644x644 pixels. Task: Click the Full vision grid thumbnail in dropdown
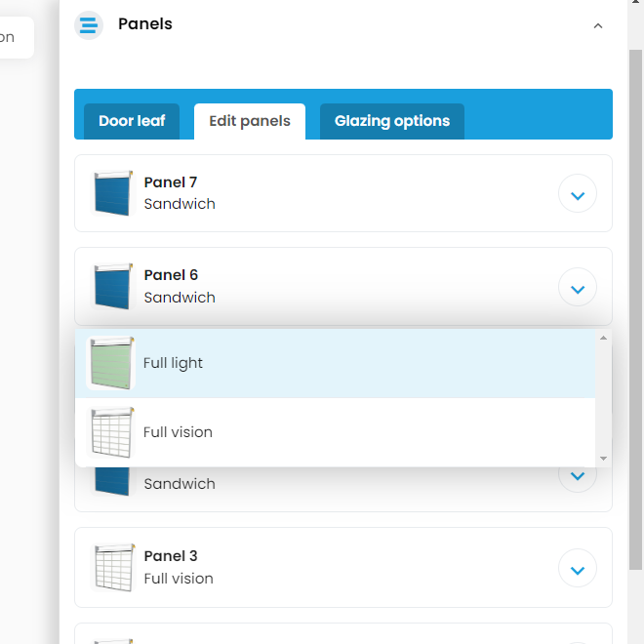[x=110, y=432]
